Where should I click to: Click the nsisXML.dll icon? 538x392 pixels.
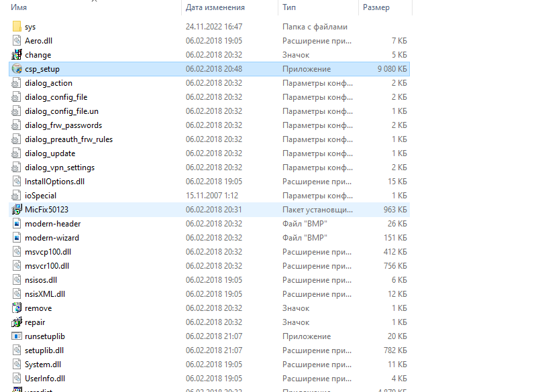pyautogui.click(x=17, y=293)
